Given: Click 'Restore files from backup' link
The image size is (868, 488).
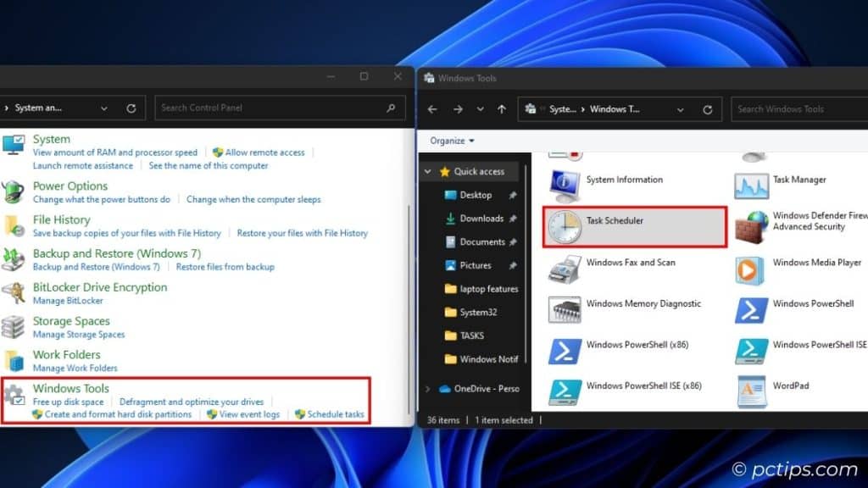Looking at the screenshot, I should [225, 266].
